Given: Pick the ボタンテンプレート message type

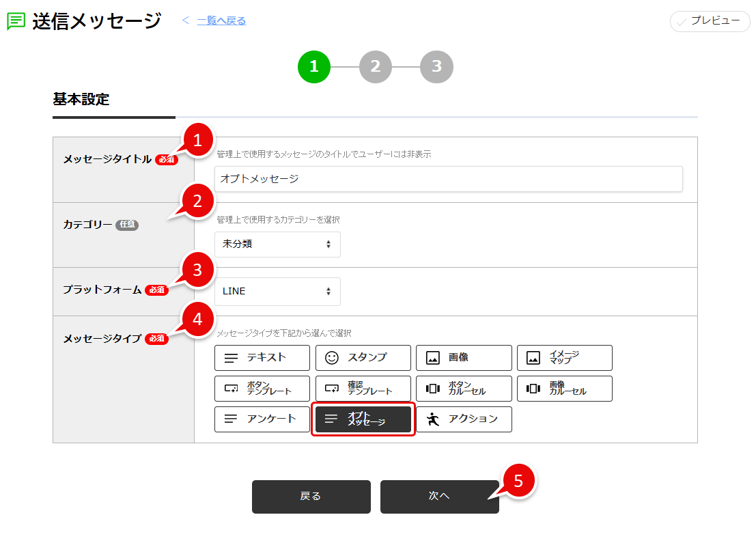Looking at the screenshot, I should 262,388.
